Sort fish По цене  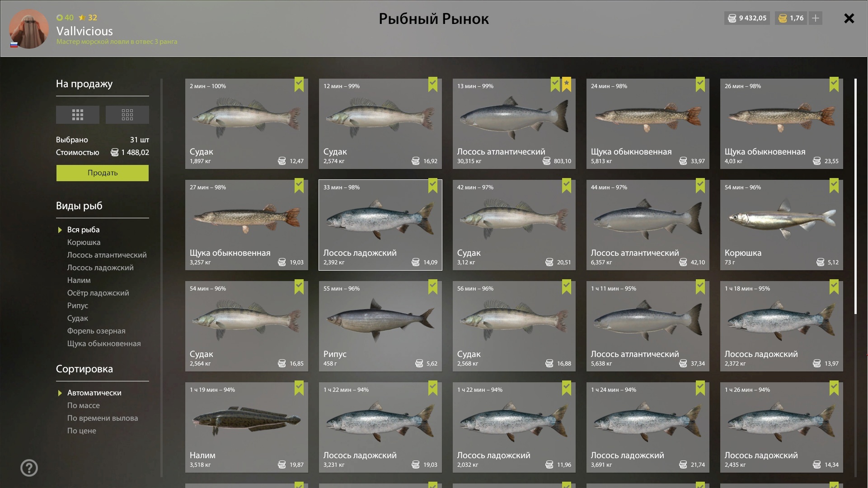click(x=82, y=431)
